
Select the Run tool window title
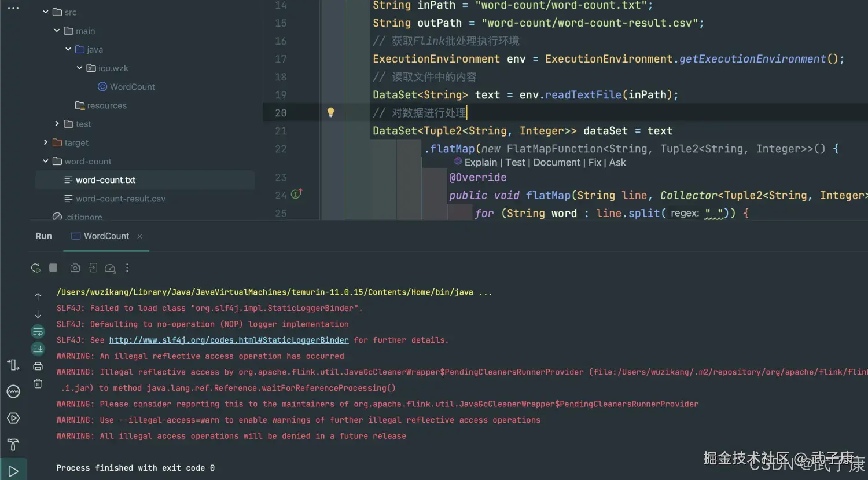click(43, 236)
